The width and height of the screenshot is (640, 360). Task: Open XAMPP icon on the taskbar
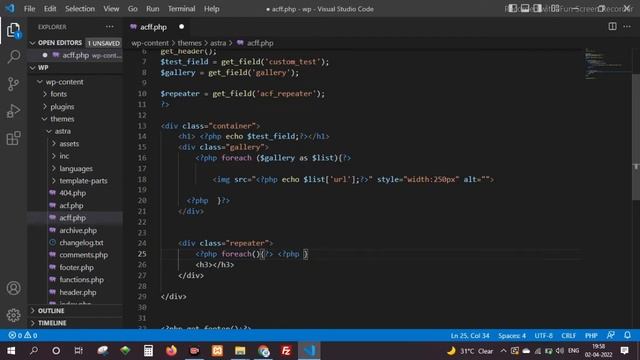tap(217, 351)
